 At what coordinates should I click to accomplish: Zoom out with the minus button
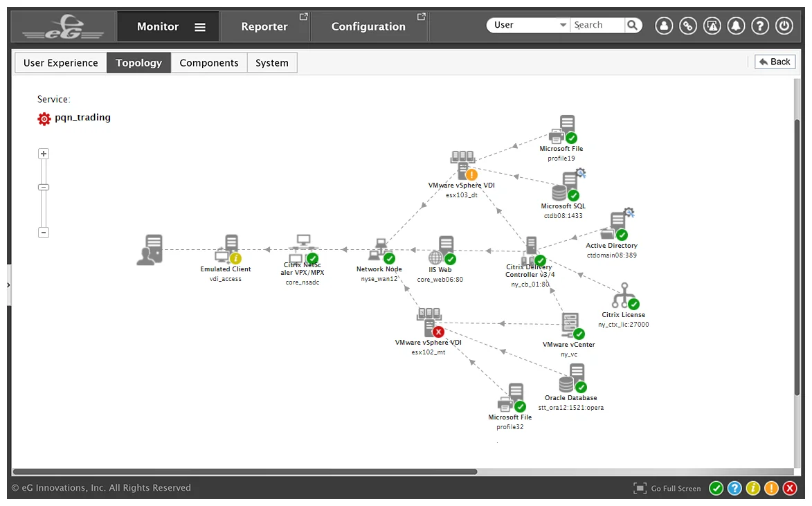tap(44, 233)
